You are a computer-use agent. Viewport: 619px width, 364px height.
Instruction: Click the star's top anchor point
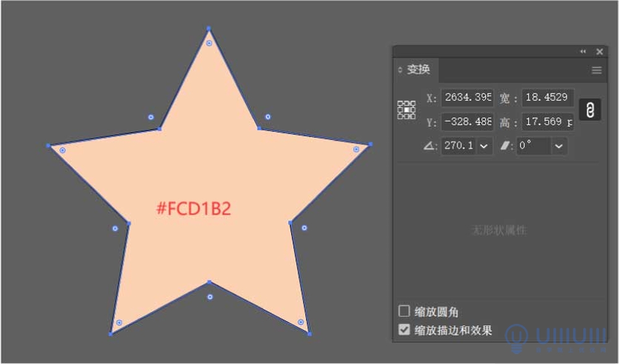tap(209, 28)
